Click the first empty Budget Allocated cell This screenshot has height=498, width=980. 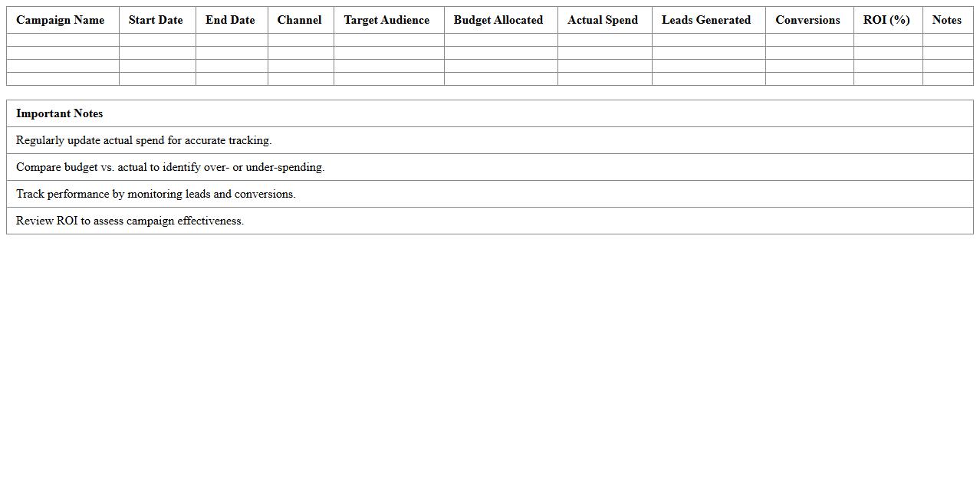tap(498, 39)
